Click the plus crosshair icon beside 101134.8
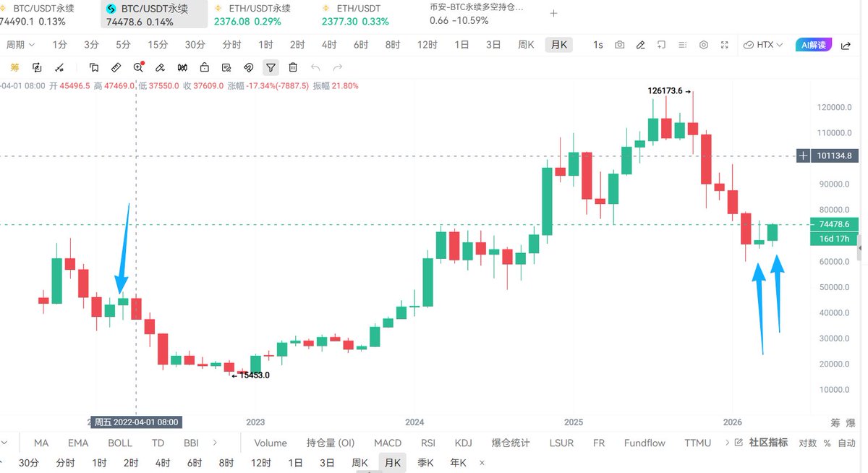The width and height of the screenshot is (868, 473). pyautogui.click(x=804, y=155)
